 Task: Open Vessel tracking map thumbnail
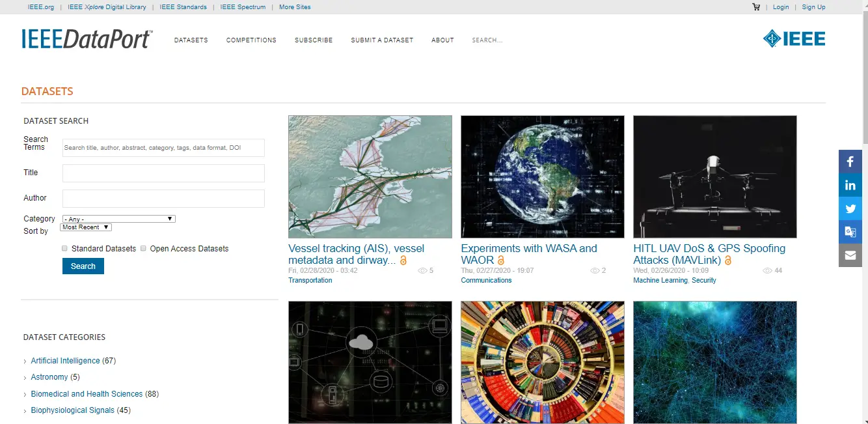[x=370, y=177]
